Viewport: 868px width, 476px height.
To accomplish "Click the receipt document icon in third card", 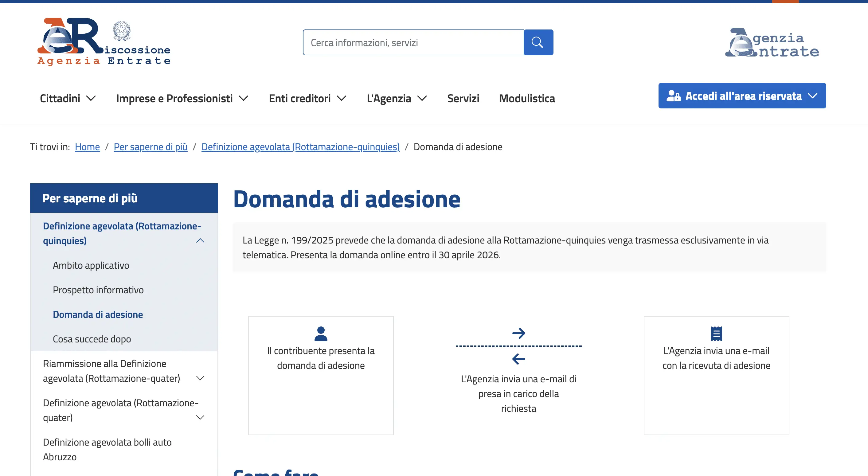I will tap(716, 334).
